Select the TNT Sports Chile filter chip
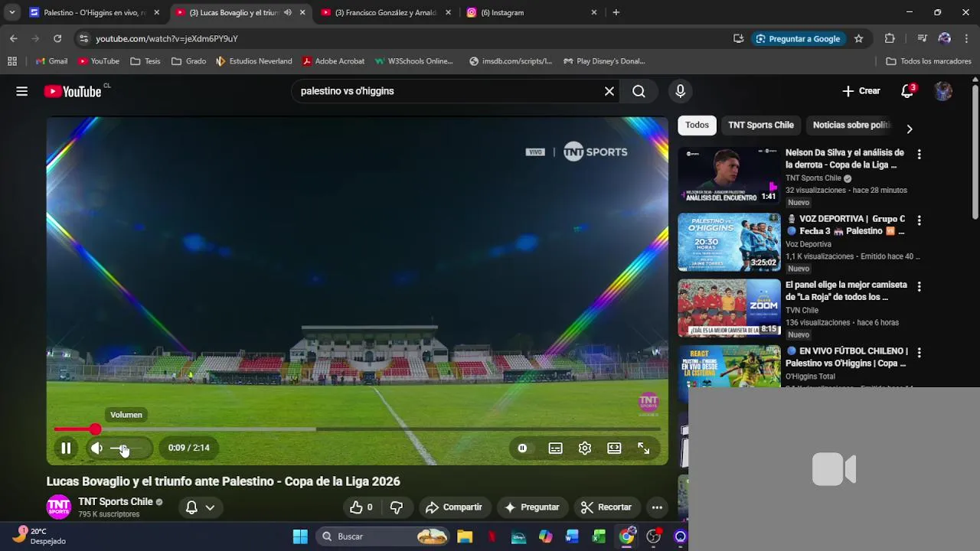This screenshot has height=551, width=980. [761, 125]
